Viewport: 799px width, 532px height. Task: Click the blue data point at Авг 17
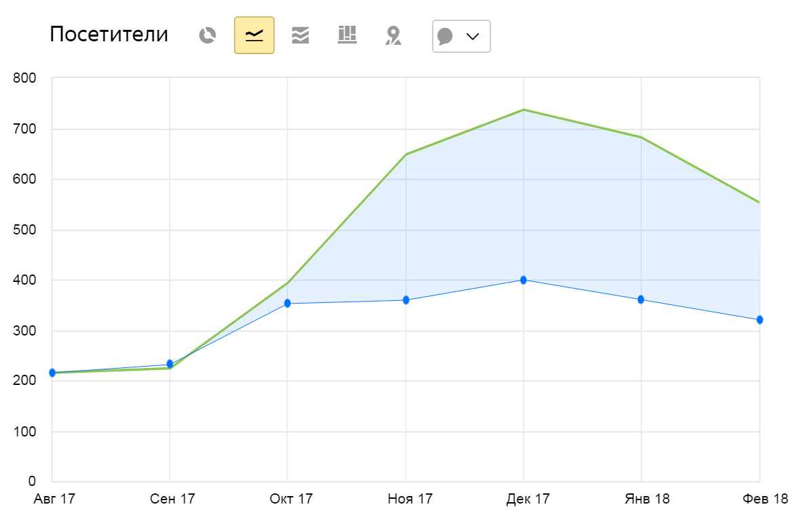pyautogui.click(x=52, y=373)
